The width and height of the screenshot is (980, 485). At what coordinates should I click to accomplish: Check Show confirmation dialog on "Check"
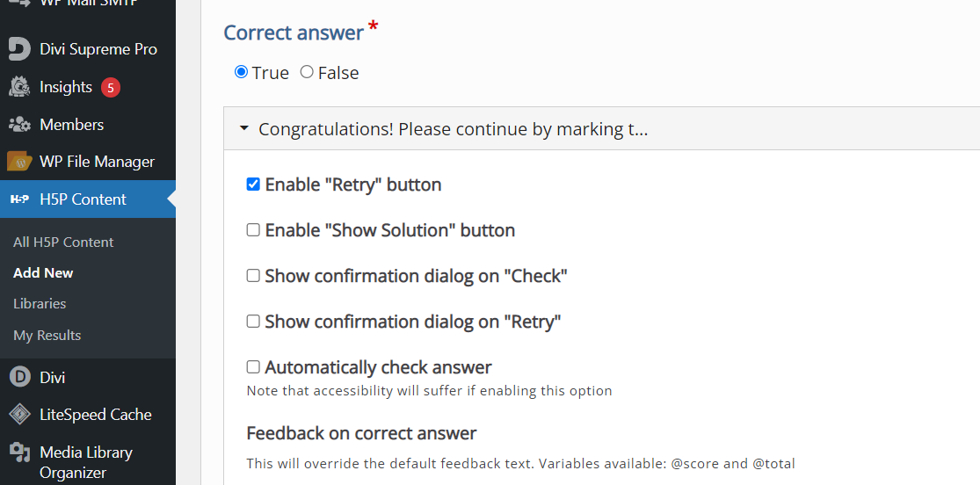tap(253, 276)
